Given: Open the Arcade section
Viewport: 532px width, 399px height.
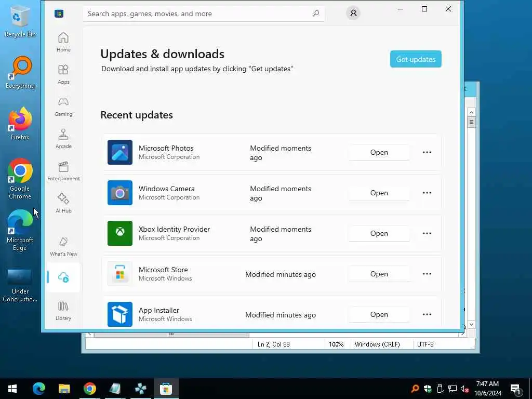Looking at the screenshot, I should pos(63,139).
